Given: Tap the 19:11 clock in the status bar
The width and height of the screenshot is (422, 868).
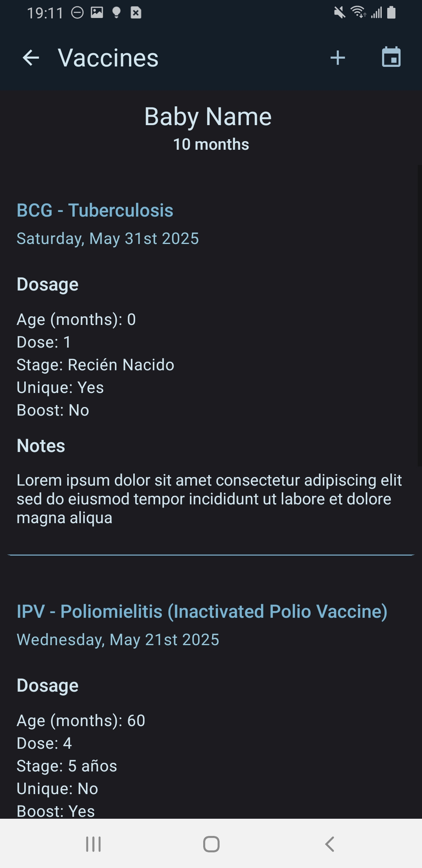Looking at the screenshot, I should 45,13.
